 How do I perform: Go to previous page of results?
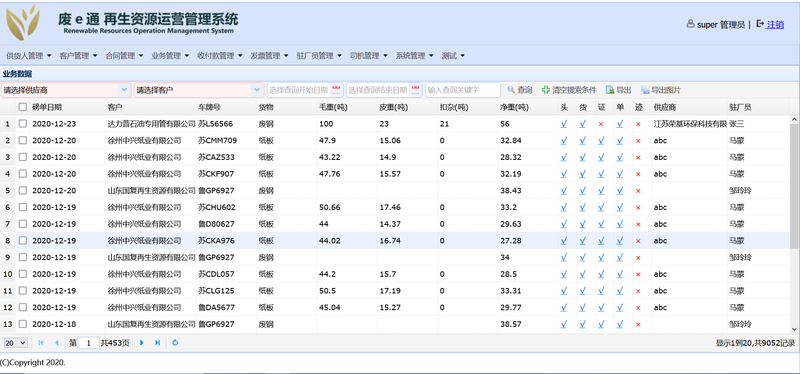point(56,343)
